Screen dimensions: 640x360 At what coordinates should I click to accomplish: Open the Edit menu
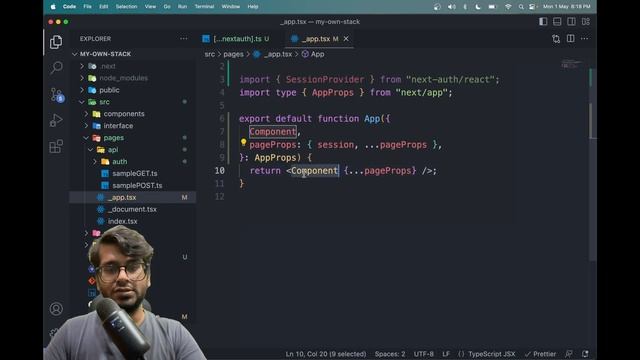coord(104,7)
